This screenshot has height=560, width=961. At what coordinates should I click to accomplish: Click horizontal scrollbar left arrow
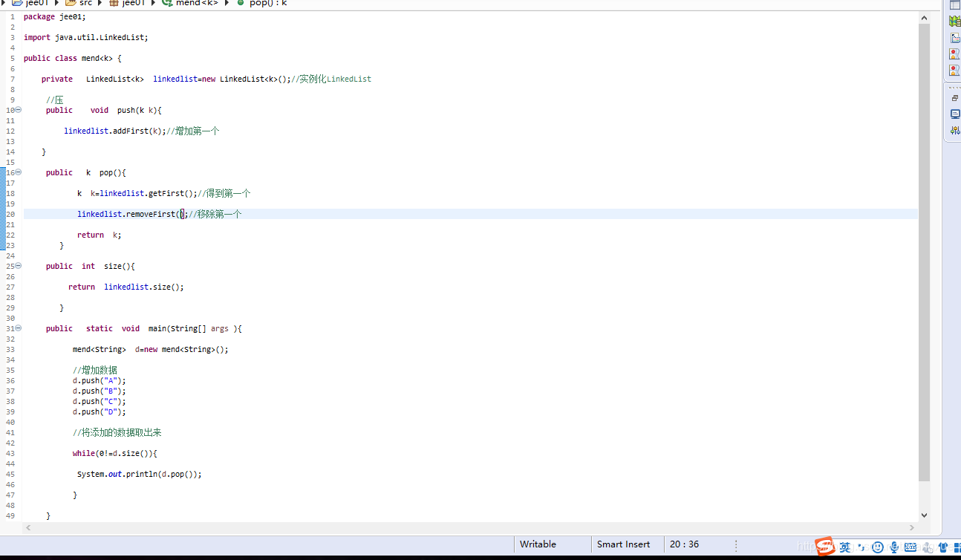29,528
